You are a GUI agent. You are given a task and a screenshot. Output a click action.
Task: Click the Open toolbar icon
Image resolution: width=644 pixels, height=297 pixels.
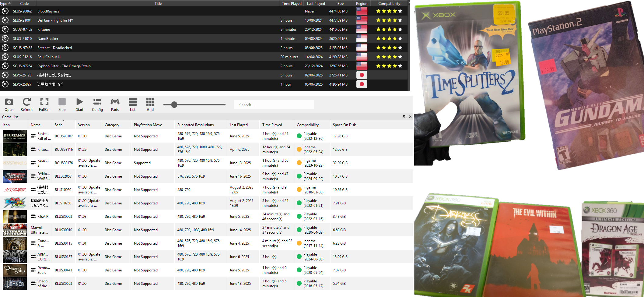[x=9, y=104]
